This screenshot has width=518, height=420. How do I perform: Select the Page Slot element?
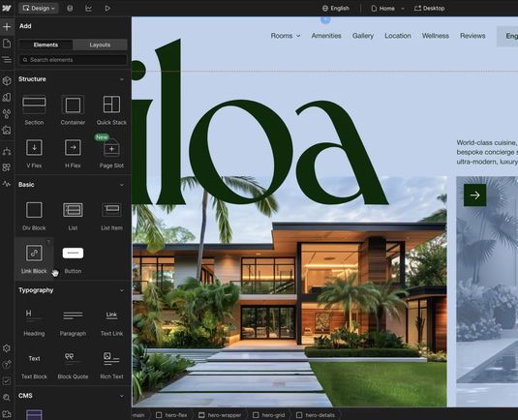point(111,153)
